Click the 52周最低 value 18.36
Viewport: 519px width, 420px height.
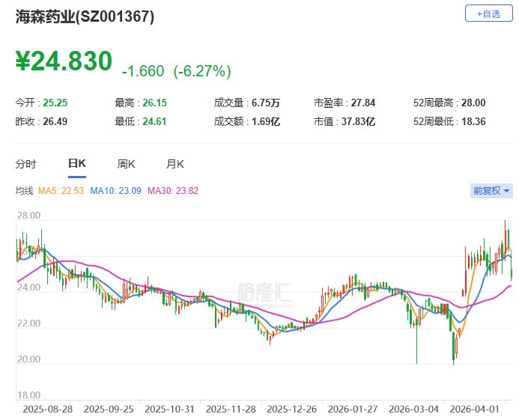(473, 121)
